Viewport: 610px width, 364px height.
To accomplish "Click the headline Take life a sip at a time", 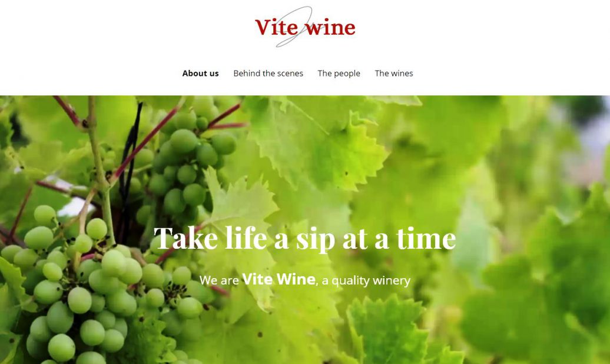I will pos(304,238).
